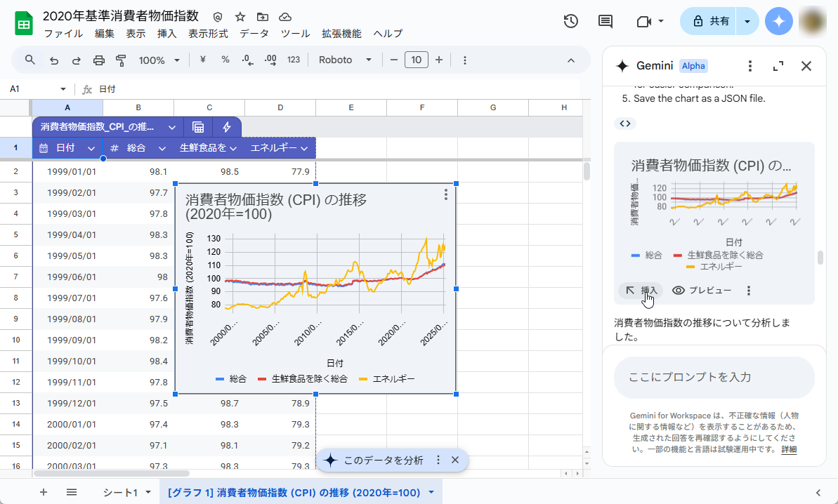838x504 pixels.
Task: Open the データ menu
Action: 253,33
